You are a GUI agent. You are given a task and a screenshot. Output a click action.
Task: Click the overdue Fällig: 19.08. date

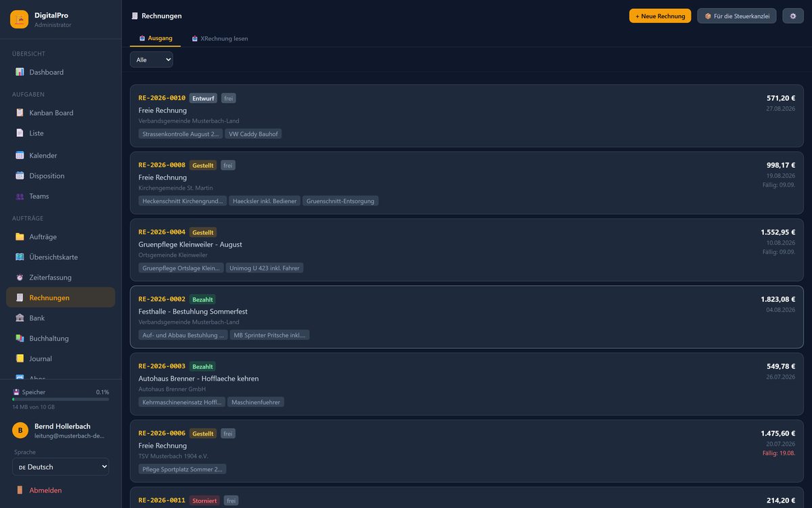click(779, 453)
